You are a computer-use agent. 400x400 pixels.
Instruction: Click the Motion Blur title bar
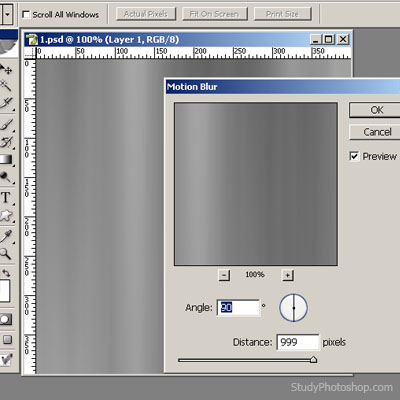(283, 87)
